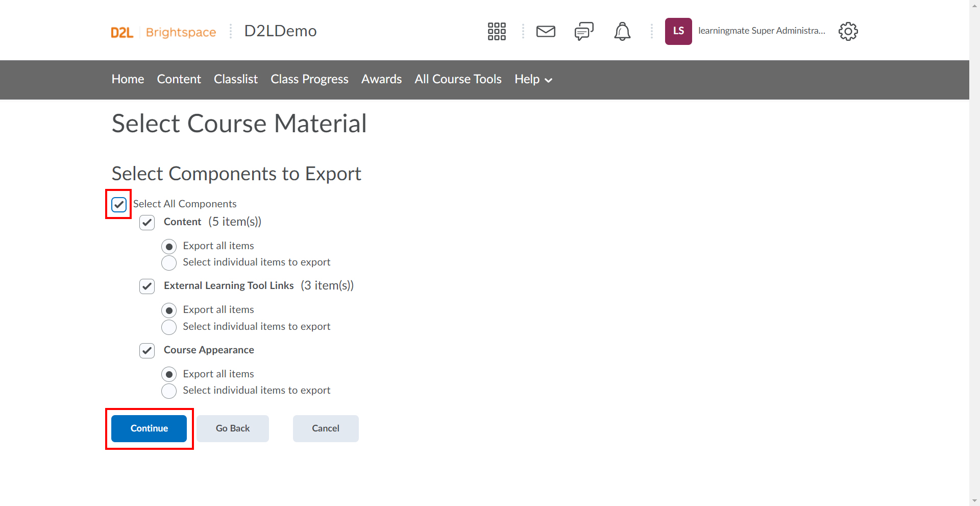This screenshot has width=980, height=506.
Task: Uncheck Select All Components
Action: point(118,204)
